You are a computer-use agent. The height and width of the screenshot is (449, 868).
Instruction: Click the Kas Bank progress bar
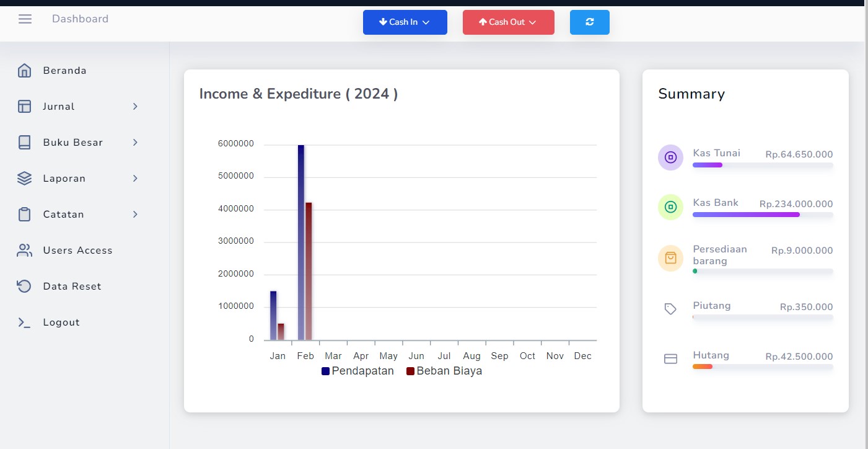click(x=762, y=215)
